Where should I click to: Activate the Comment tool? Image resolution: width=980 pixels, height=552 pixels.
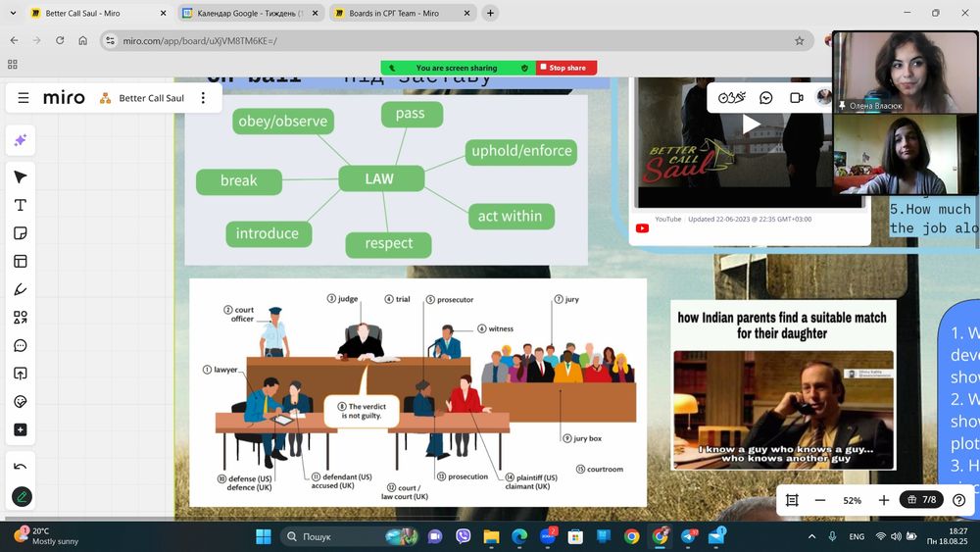pyautogui.click(x=20, y=346)
